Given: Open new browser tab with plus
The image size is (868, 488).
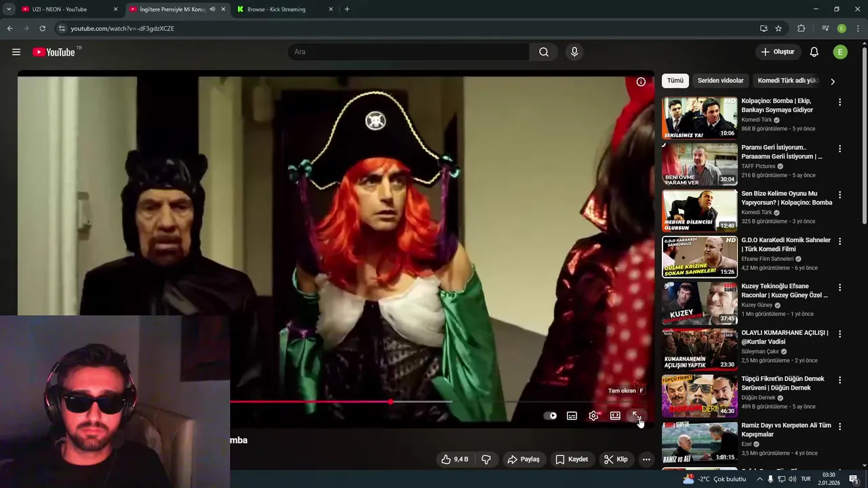Looking at the screenshot, I should pos(347,9).
